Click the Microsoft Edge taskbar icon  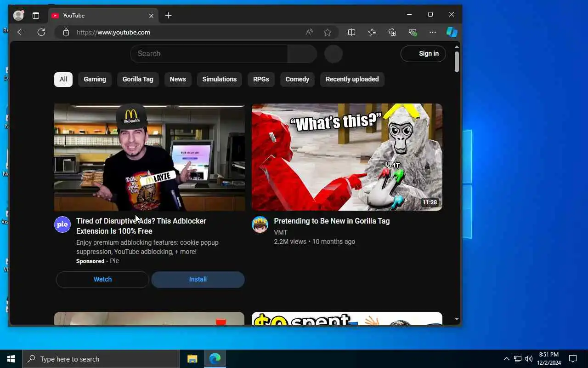pyautogui.click(x=215, y=359)
